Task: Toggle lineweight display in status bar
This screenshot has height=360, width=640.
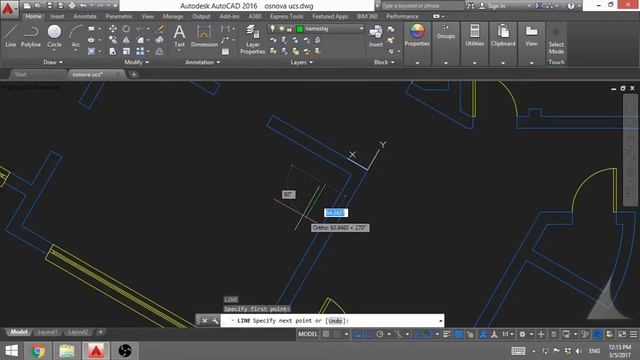Action: click(447, 334)
